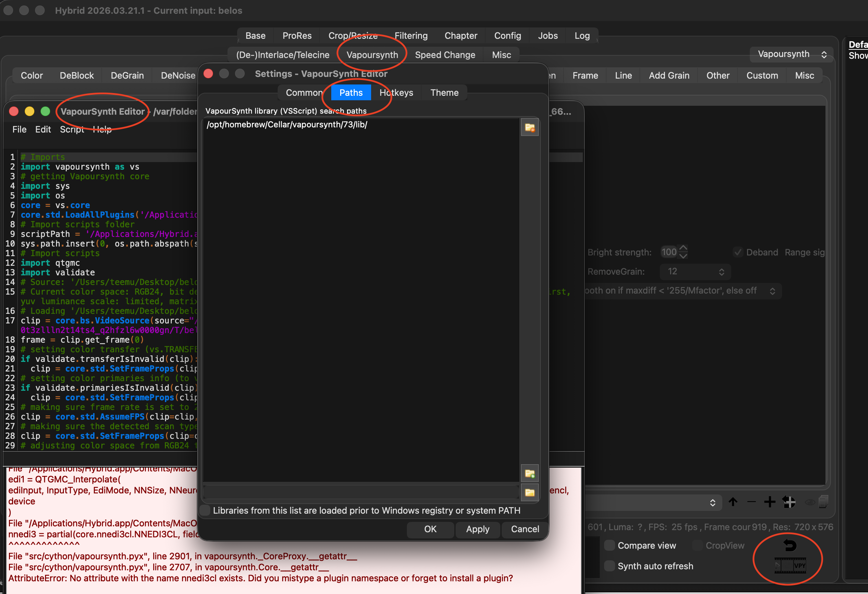Select the Color filter tab

coord(32,76)
